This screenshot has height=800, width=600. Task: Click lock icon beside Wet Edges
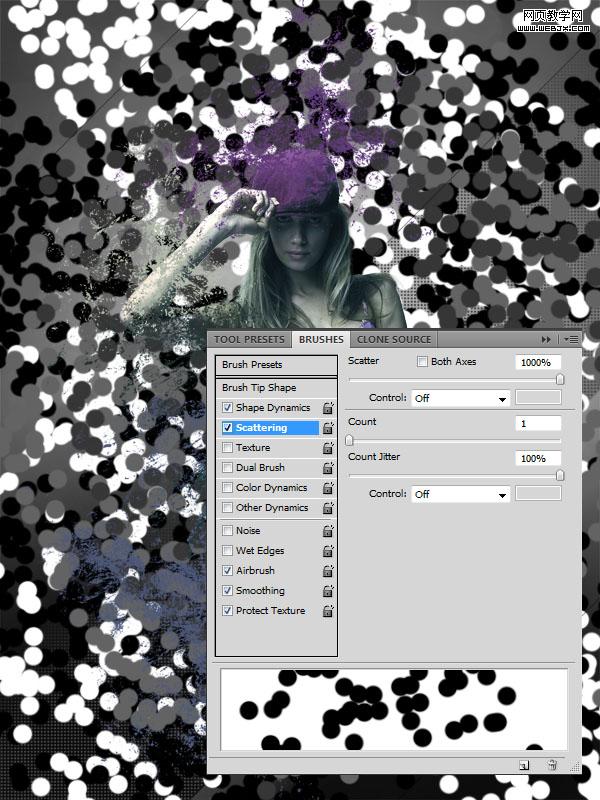328,551
